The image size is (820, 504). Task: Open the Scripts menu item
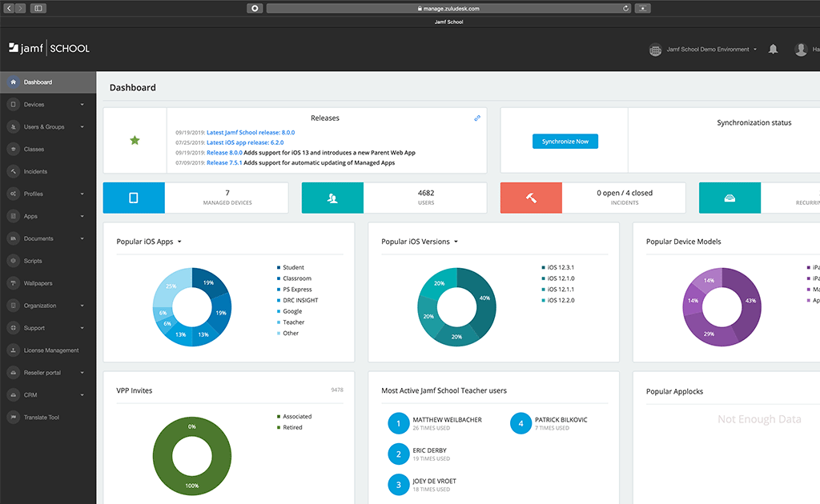coord(48,261)
